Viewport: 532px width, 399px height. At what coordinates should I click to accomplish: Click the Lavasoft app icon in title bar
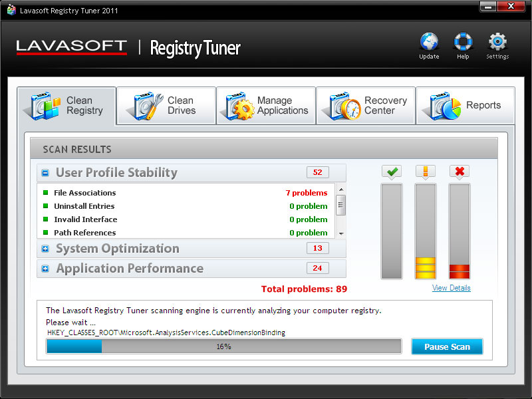coord(11,10)
